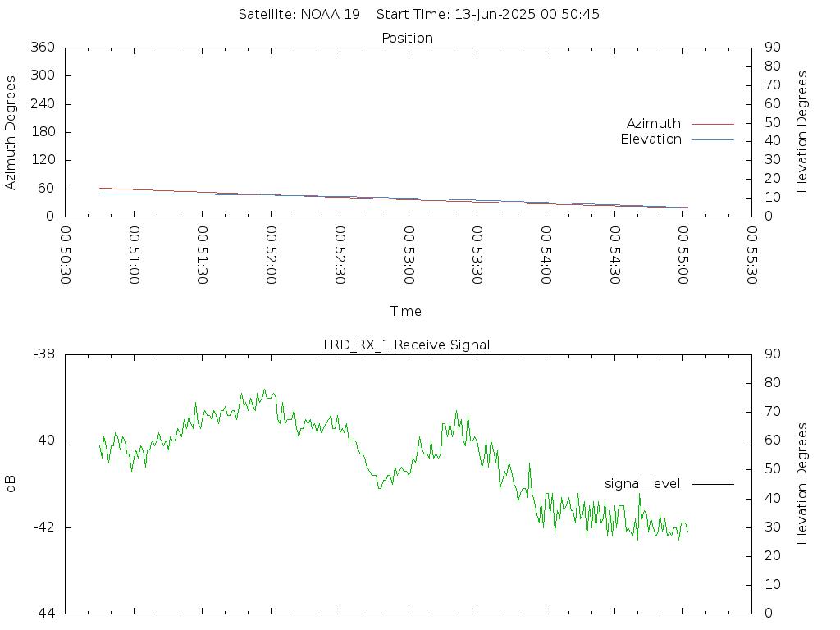Click the "120" azimuth tick label
The height and width of the screenshot is (630, 840).
coord(43,160)
